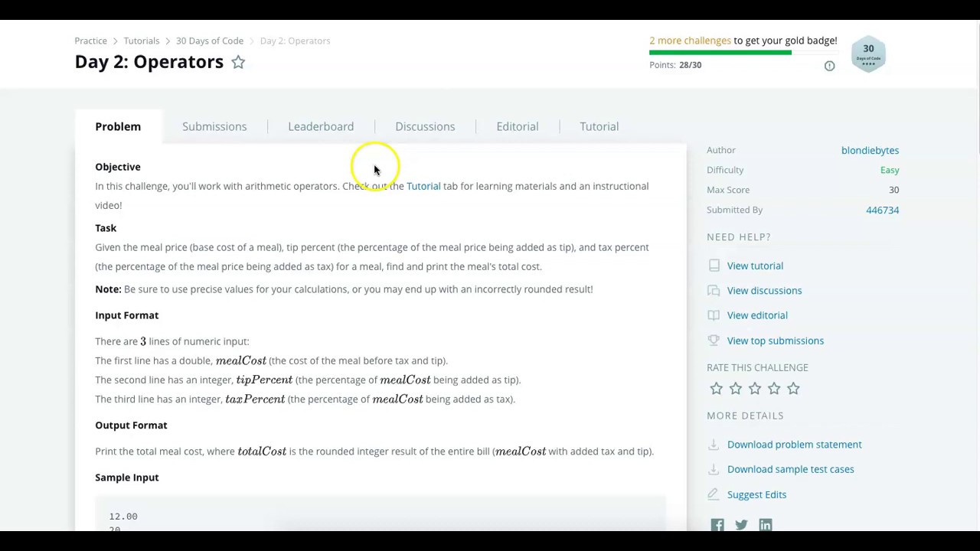Rate the challenge five stars
Viewport: 980px width, 551px height.
[793, 389]
